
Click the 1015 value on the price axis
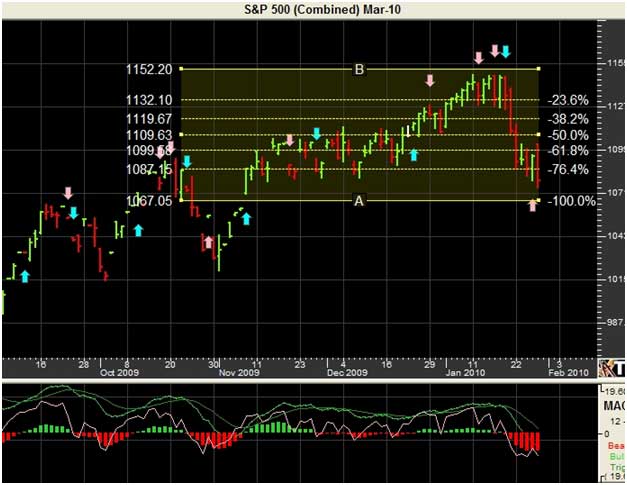(x=616, y=279)
